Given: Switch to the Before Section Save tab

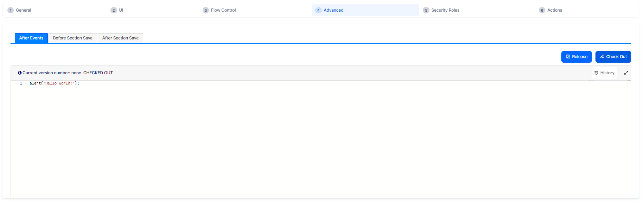Looking at the screenshot, I should [72, 38].
